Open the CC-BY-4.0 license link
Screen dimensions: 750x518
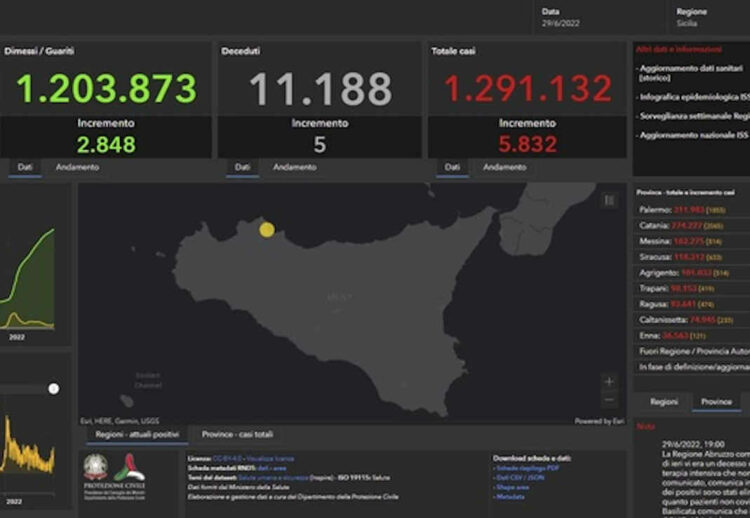pyautogui.click(x=227, y=459)
